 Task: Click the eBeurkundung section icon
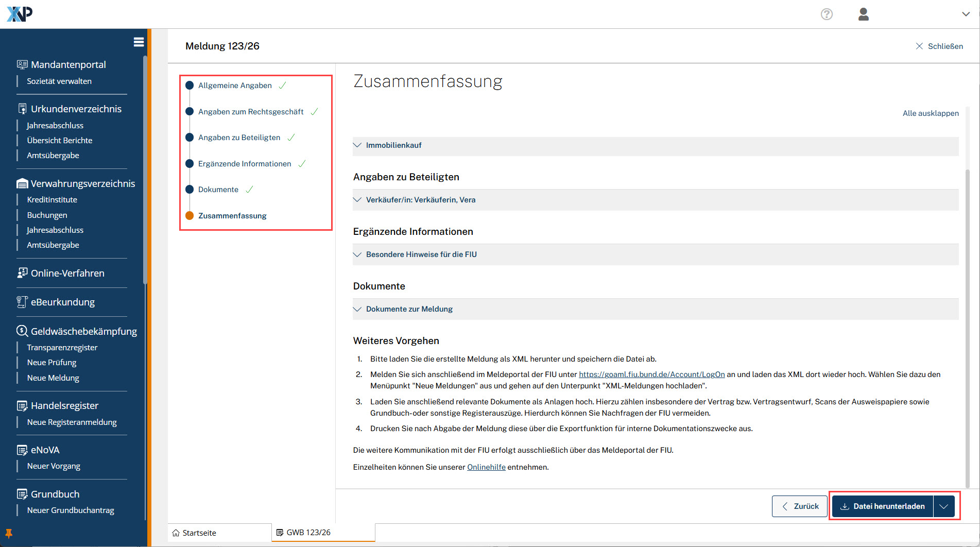tap(22, 302)
